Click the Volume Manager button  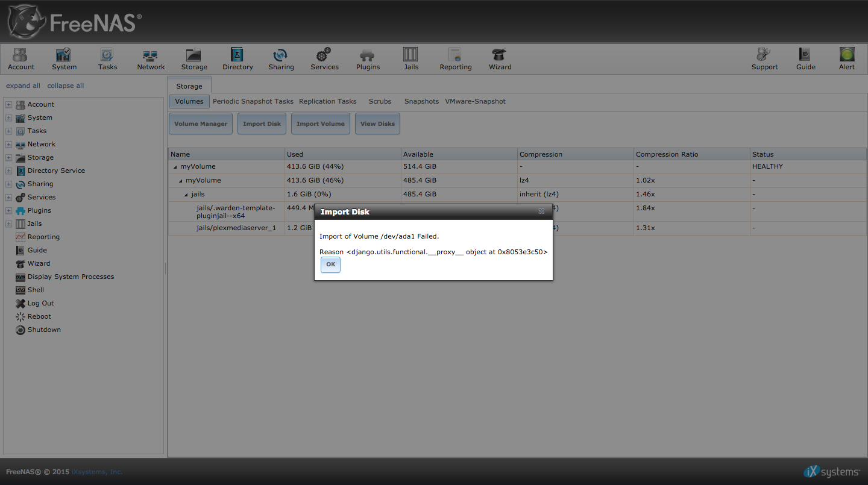201,124
